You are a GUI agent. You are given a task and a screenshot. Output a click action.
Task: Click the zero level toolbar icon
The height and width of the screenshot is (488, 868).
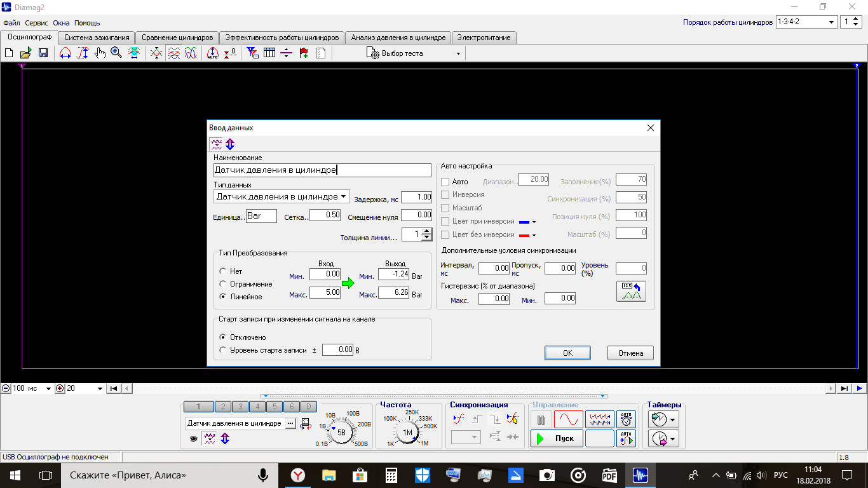pos(231,53)
